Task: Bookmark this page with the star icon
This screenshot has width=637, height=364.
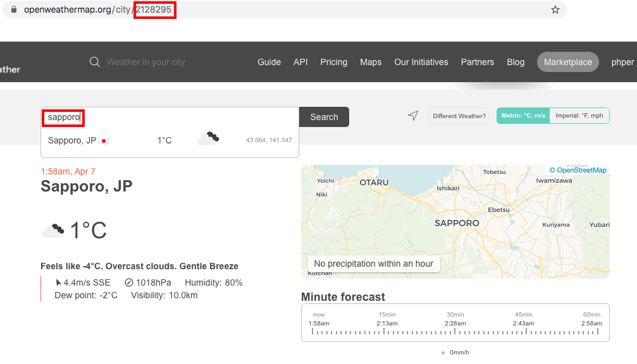Action: pyautogui.click(x=555, y=9)
